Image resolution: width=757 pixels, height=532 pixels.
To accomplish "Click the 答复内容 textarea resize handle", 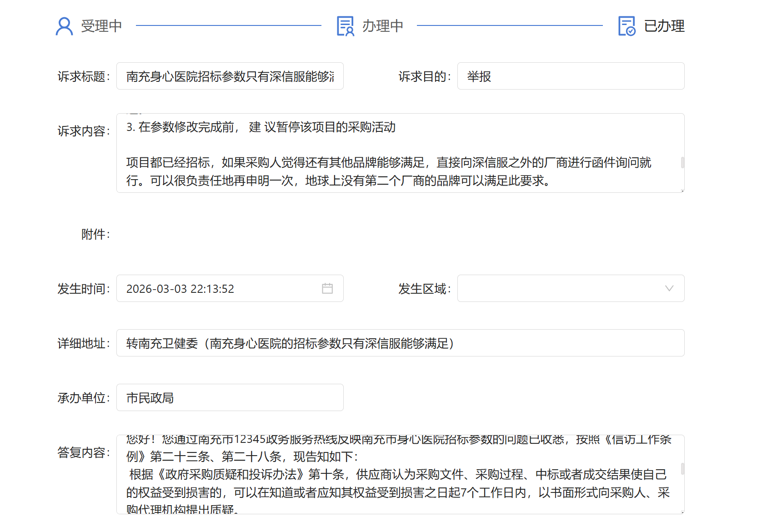I will [682, 512].
